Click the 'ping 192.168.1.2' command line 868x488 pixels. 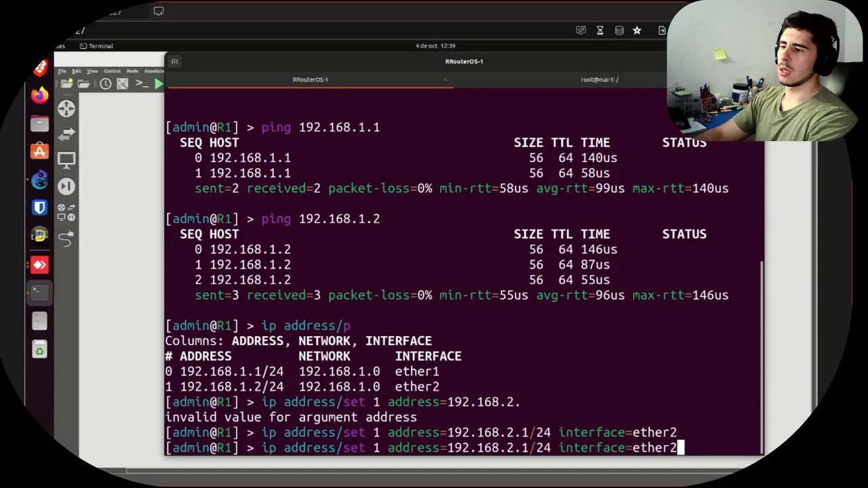pos(273,219)
